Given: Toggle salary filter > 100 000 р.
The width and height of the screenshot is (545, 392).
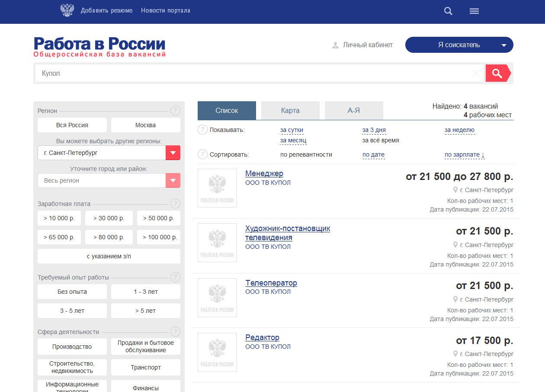Looking at the screenshot, I should pyautogui.click(x=159, y=237).
